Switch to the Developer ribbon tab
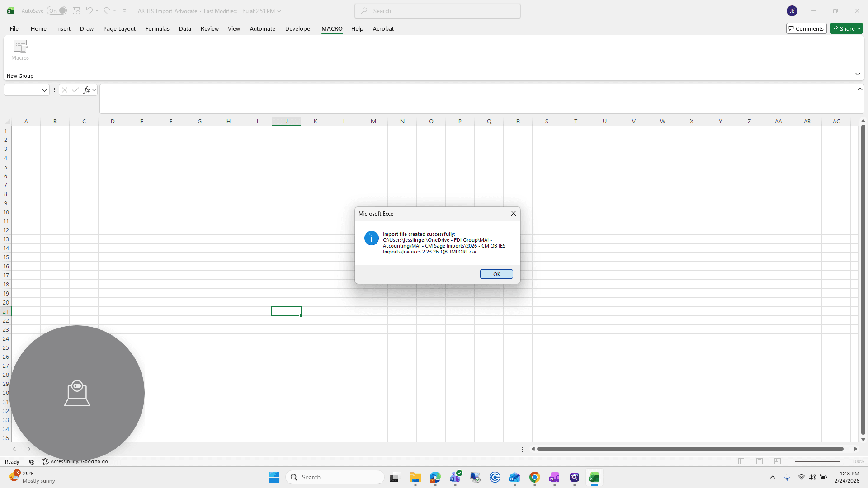 click(x=298, y=28)
